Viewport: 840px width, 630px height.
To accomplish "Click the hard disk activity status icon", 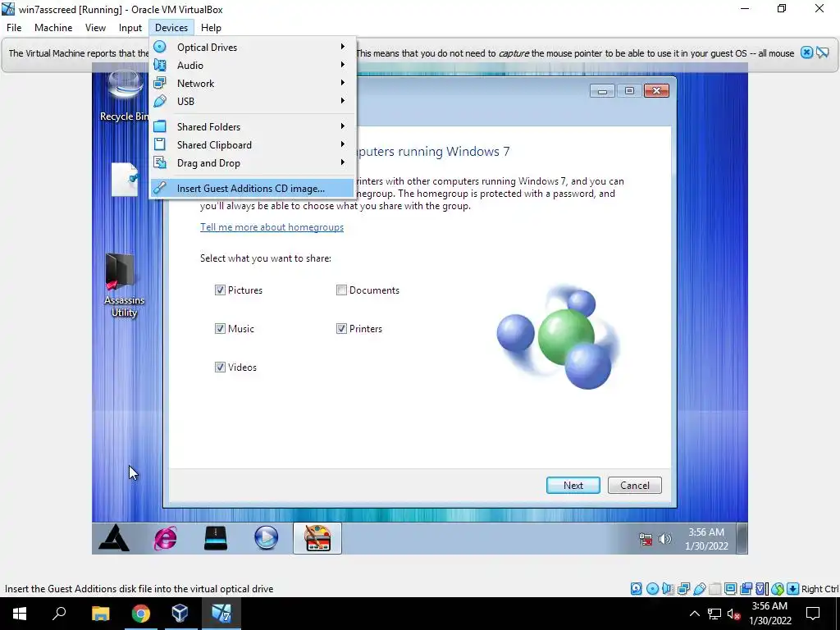I will coord(636,589).
